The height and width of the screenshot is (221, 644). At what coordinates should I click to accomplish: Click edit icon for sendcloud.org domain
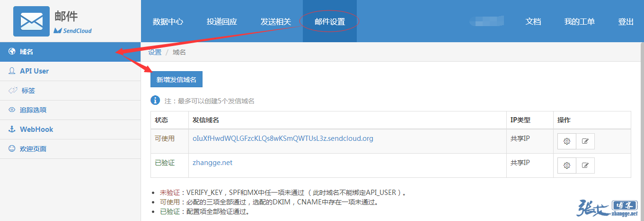(585, 141)
